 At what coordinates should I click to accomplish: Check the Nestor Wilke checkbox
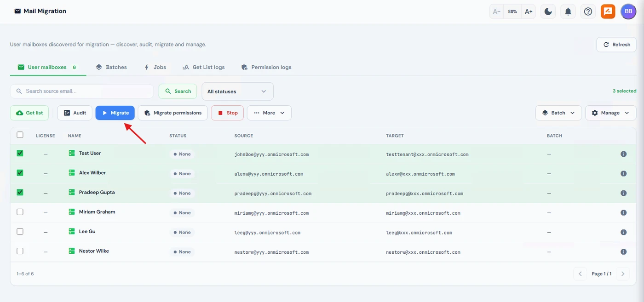click(x=20, y=251)
